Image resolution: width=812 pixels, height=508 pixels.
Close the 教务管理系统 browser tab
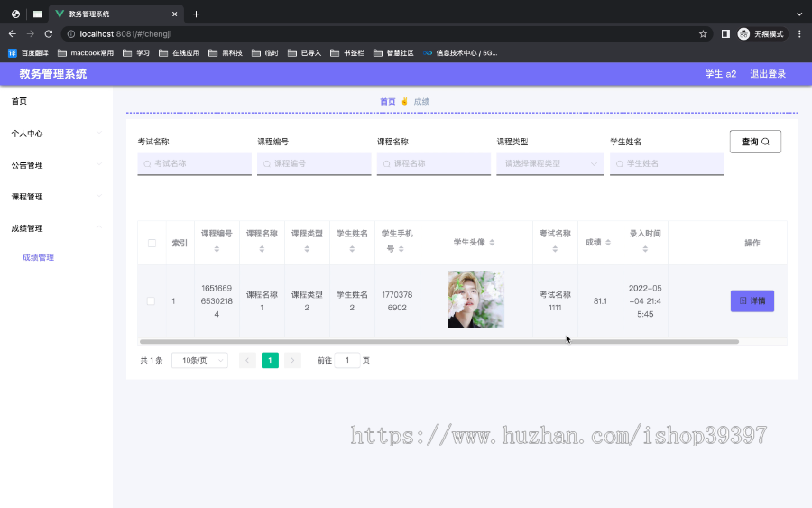174,14
